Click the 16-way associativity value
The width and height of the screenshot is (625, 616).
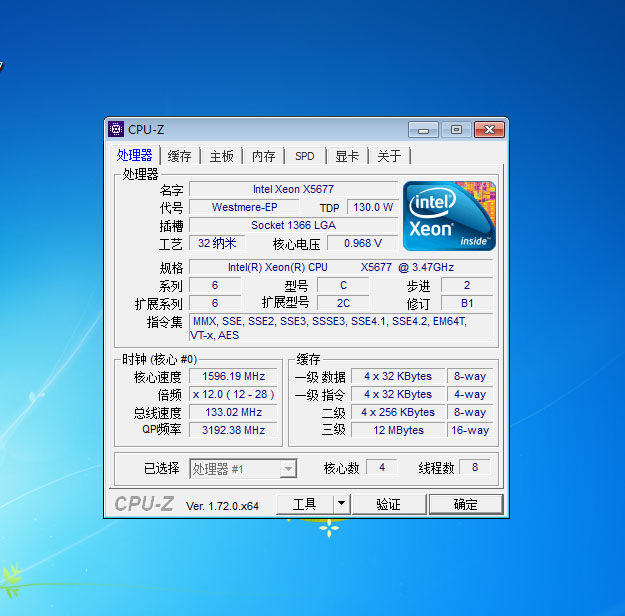pos(470,430)
